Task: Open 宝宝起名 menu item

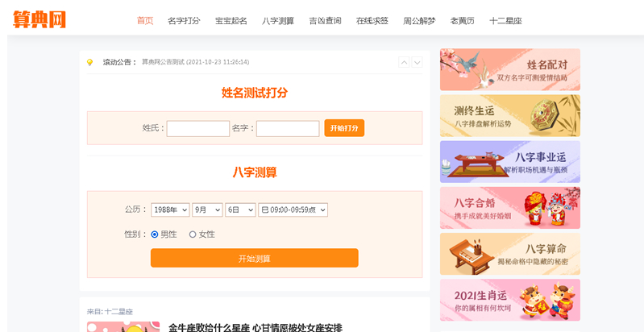Action: tap(231, 20)
